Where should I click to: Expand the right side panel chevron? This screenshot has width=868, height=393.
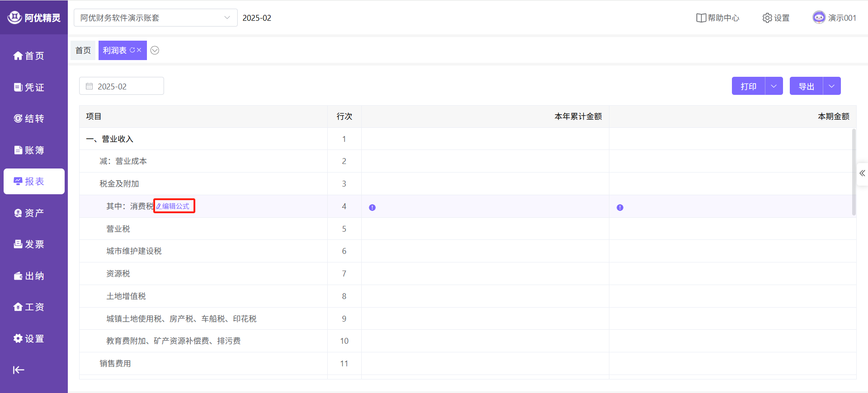[862, 173]
